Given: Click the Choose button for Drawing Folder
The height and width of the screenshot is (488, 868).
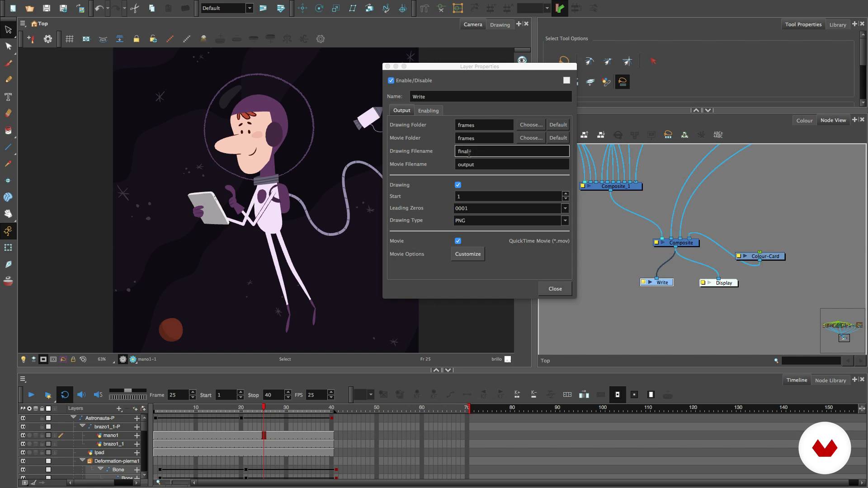Looking at the screenshot, I should coord(531,125).
